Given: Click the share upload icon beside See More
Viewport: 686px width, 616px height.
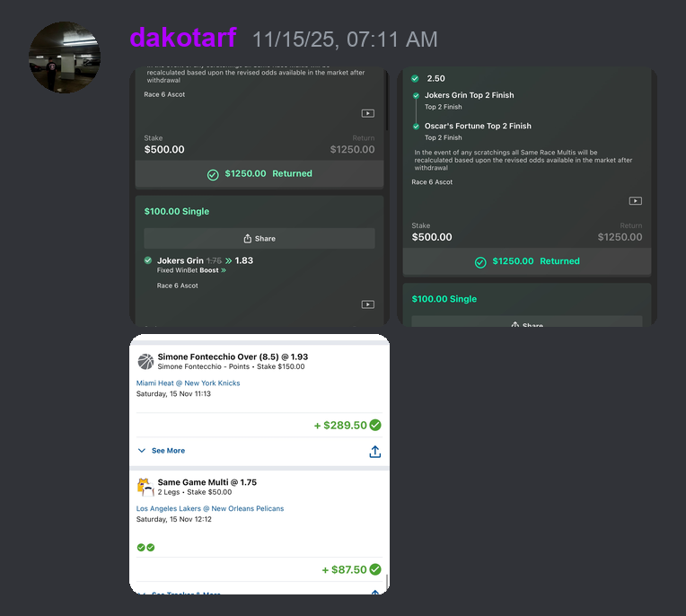Looking at the screenshot, I should 375,452.
